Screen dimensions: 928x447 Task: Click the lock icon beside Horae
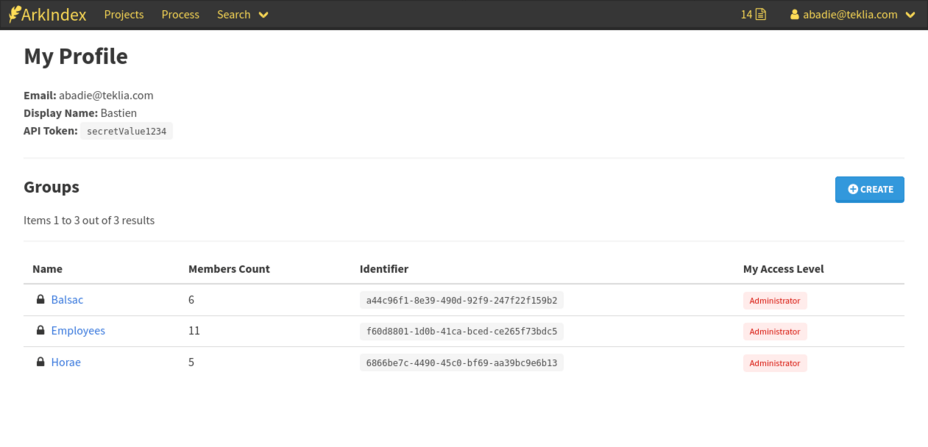(41, 362)
